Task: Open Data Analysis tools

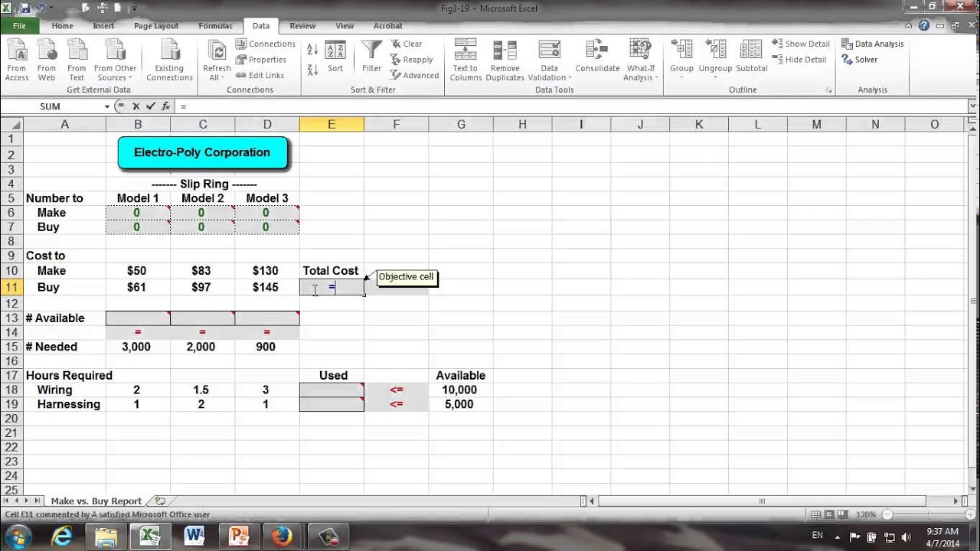Action: pos(873,44)
